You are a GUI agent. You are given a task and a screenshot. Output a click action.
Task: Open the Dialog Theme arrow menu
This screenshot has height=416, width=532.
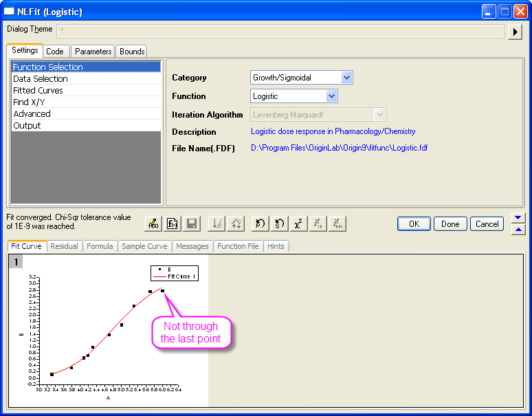(x=515, y=32)
